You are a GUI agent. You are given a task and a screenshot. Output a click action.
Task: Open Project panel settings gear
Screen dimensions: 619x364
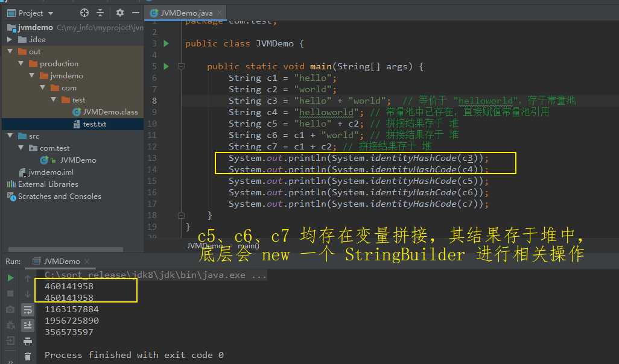pos(119,13)
